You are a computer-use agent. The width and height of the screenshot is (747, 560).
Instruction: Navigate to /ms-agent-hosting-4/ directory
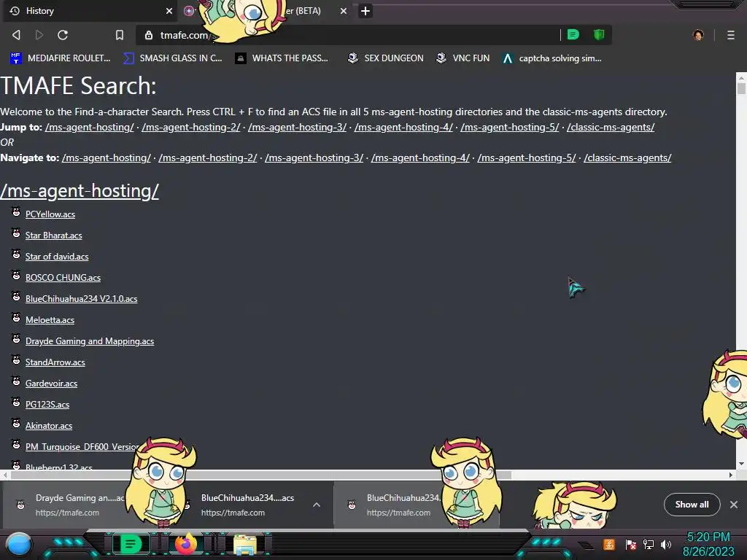click(x=420, y=157)
